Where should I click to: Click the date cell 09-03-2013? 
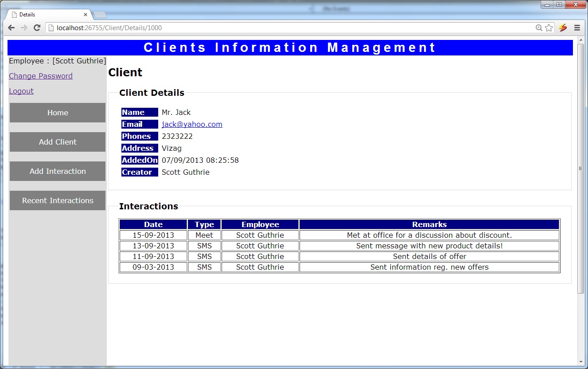click(x=153, y=267)
